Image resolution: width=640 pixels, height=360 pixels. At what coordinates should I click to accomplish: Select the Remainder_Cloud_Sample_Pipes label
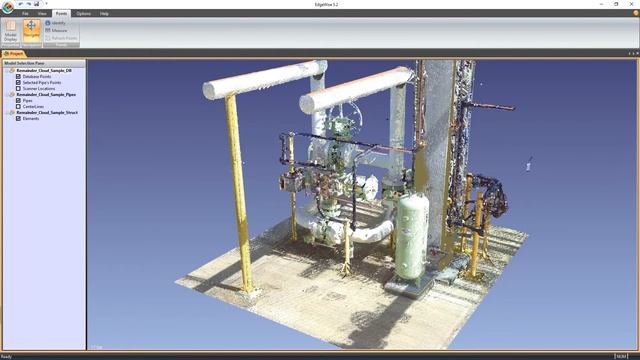coord(46,94)
